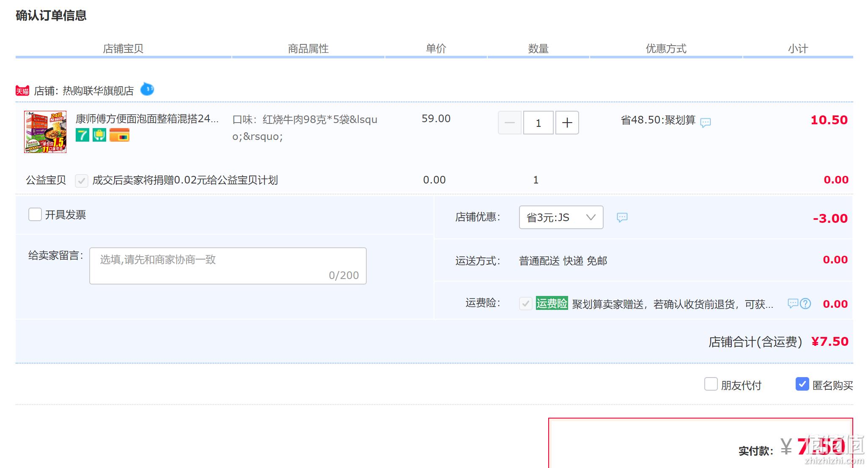Image resolution: width=868 pixels, height=468 pixels.
Task: Click the comment bubble in 运费险 row
Action: point(793,303)
